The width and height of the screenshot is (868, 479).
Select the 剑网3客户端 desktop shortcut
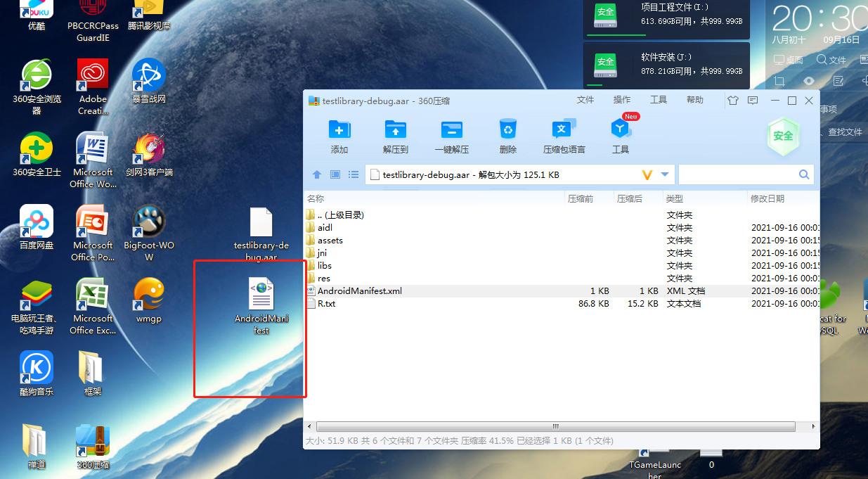pyautogui.click(x=148, y=153)
